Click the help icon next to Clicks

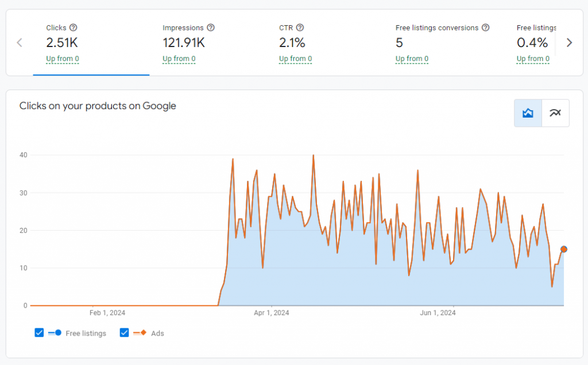click(x=73, y=28)
